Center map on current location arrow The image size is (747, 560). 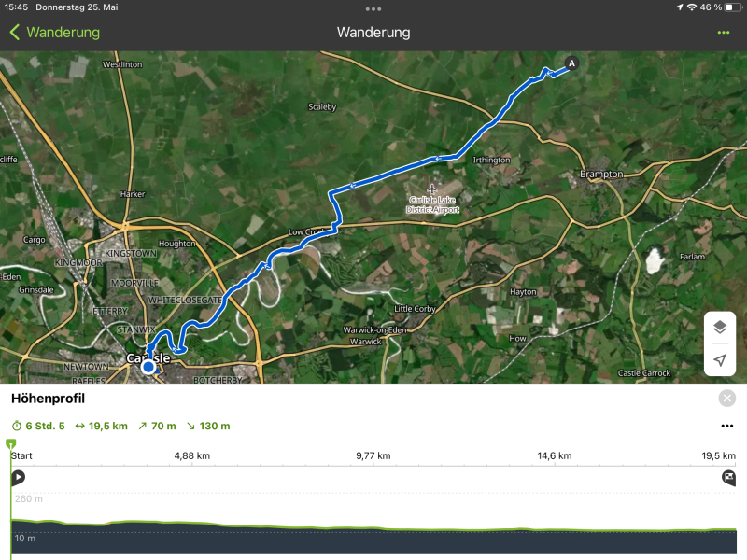click(x=719, y=359)
